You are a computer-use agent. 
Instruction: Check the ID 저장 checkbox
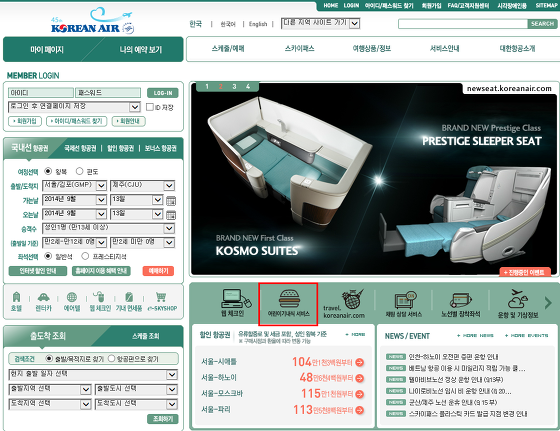150,107
